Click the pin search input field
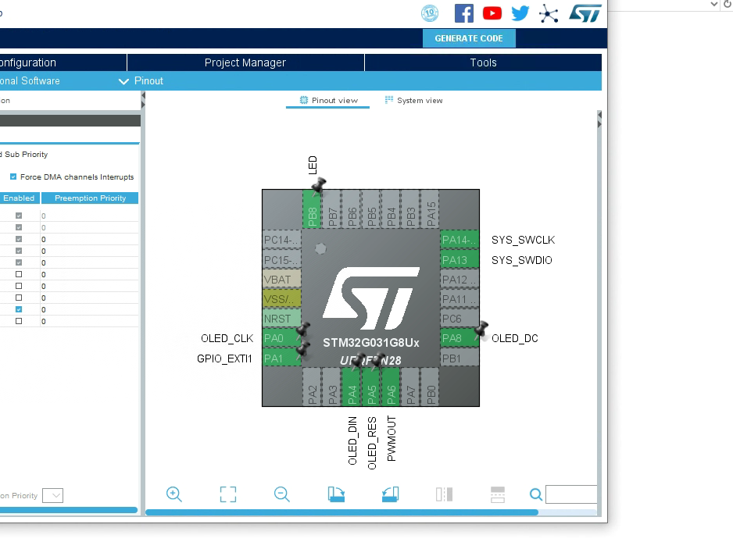Screen dimensions: 733x560 (571, 494)
